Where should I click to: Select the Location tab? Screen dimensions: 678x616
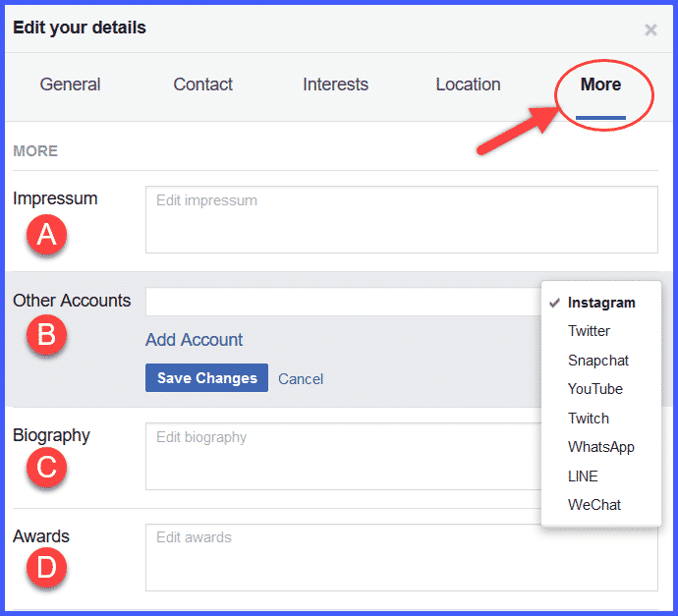[x=468, y=84]
